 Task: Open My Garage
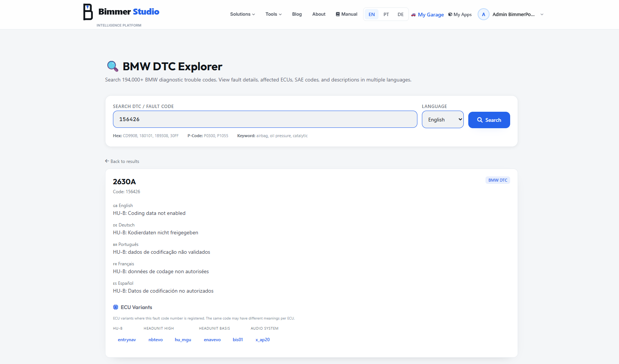430,15
